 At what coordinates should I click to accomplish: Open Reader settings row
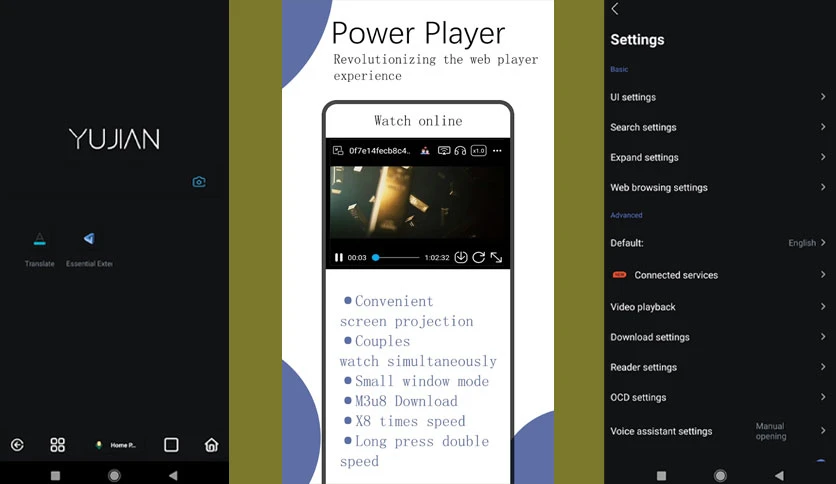tap(718, 367)
